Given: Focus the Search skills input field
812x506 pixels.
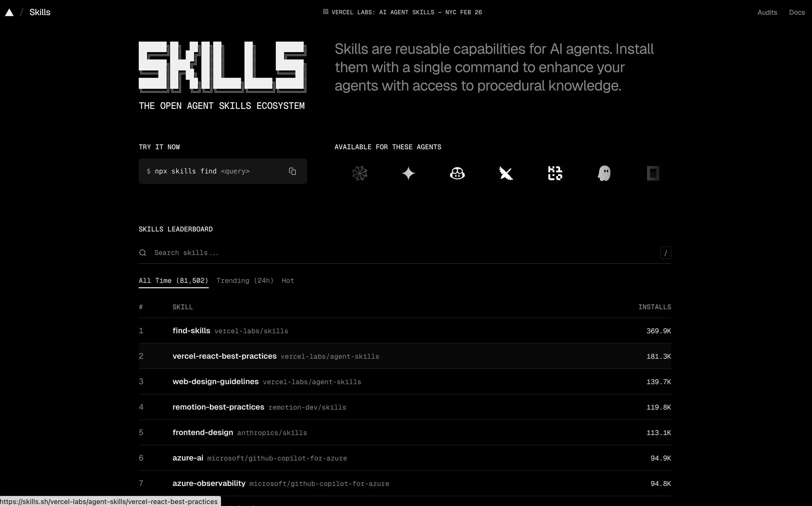Looking at the screenshot, I should (405, 253).
